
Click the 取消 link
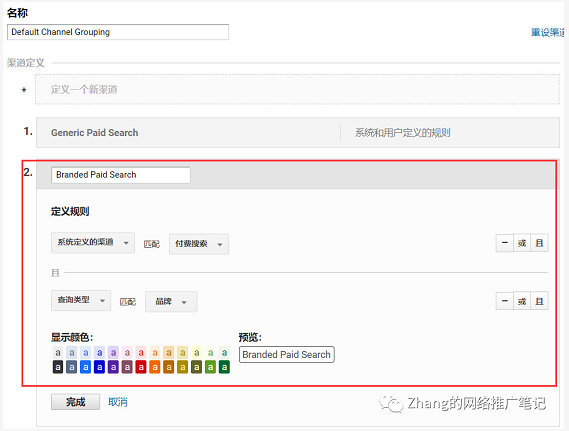pos(118,402)
